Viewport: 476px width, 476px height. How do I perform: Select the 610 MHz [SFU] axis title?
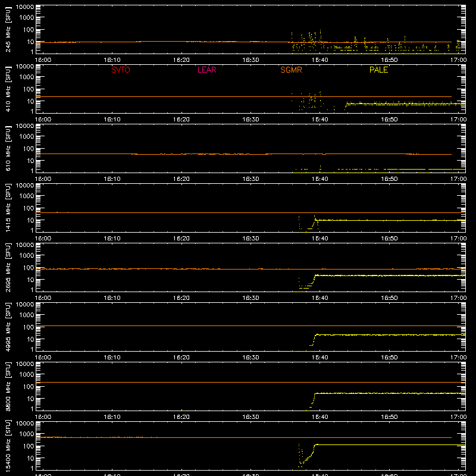[8, 148]
